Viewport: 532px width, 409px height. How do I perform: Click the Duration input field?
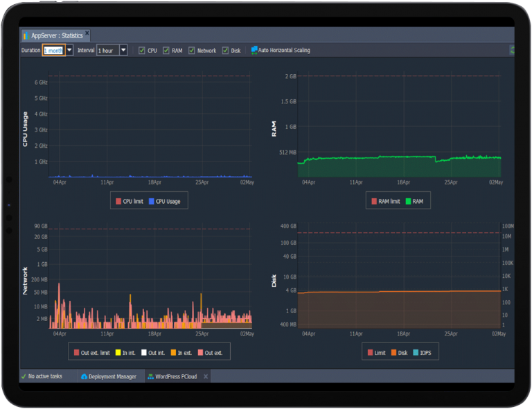[53, 51]
